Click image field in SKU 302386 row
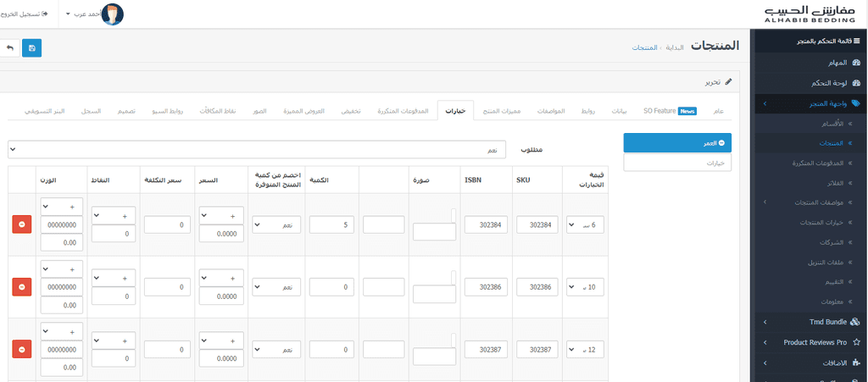Image resolution: width=868 pixels, height=382 pixels. click(x=435, y=294)
